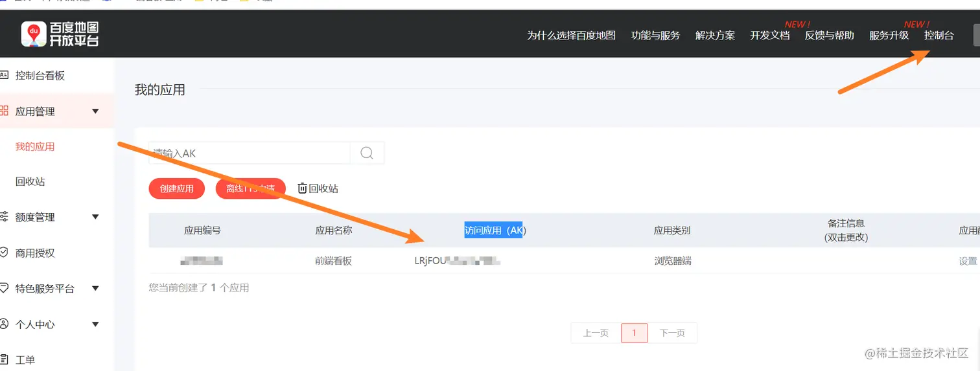
Task: Click the 应用名称 column header
Action: pyautogui.click(x=334, y=230)
